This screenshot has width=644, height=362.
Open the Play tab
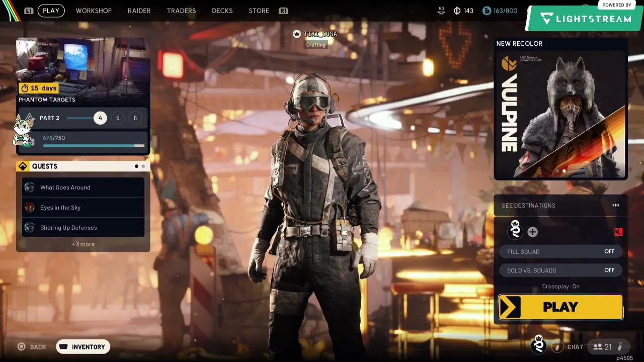coord(51,11)
